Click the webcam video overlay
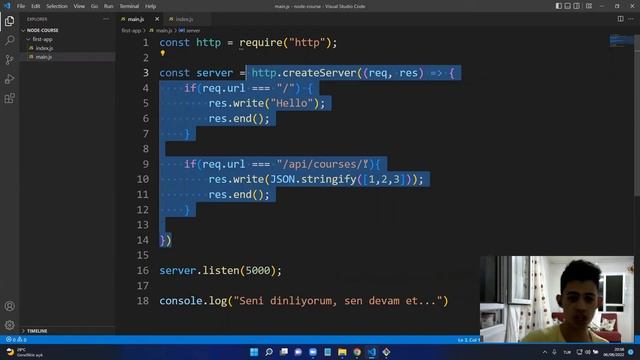The height and width of the screenshot is (360, 640). click(557, 299)
